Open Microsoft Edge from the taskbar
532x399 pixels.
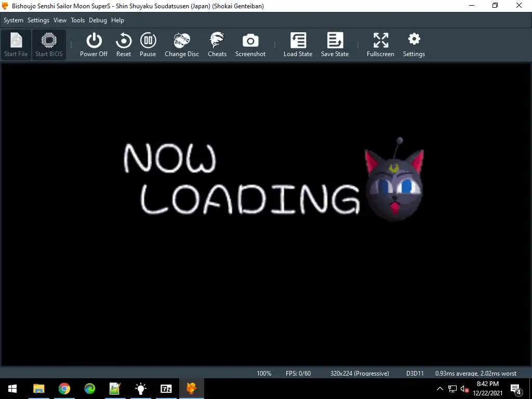coord(89,389)
